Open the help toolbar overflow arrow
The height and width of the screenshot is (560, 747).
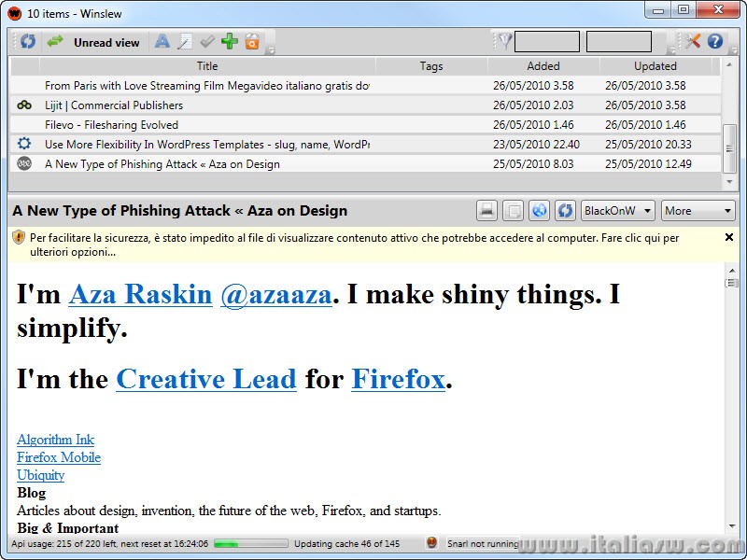tap(734, 50)
